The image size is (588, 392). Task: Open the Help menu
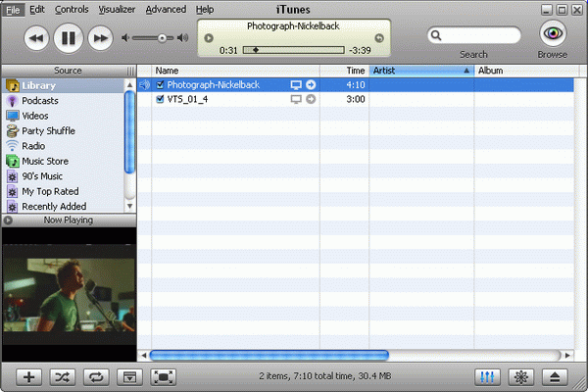pos(205,10)
